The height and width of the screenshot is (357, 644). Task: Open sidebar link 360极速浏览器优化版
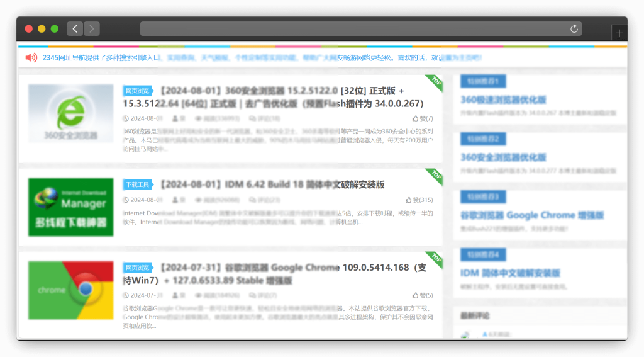click(x=503, y=99)
